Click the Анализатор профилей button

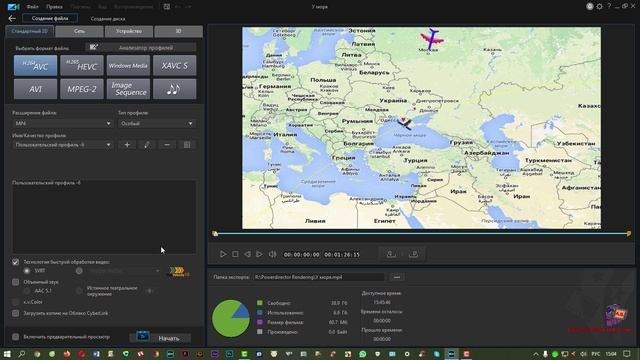pos(141,47)
